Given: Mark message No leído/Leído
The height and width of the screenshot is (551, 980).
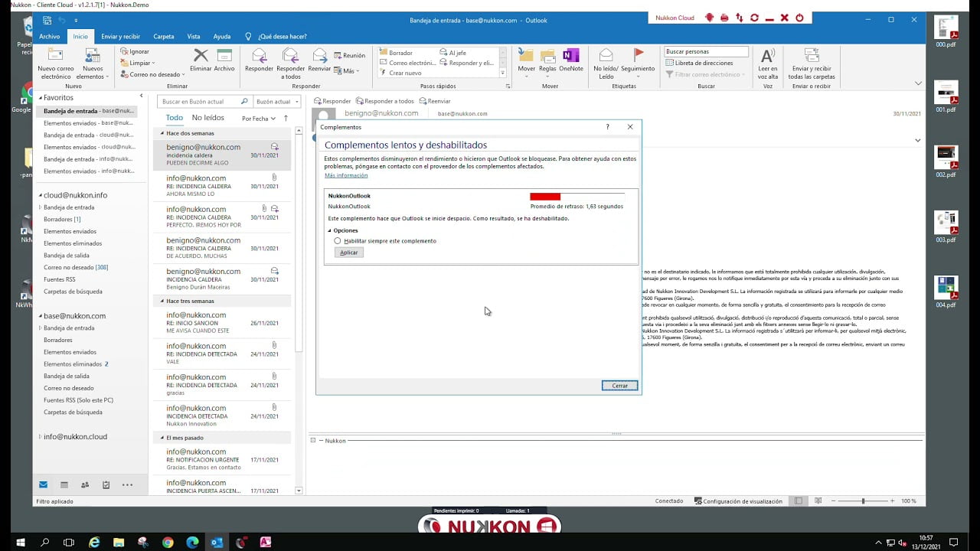Looking at the screenshot, I should [x=606, y=55].
